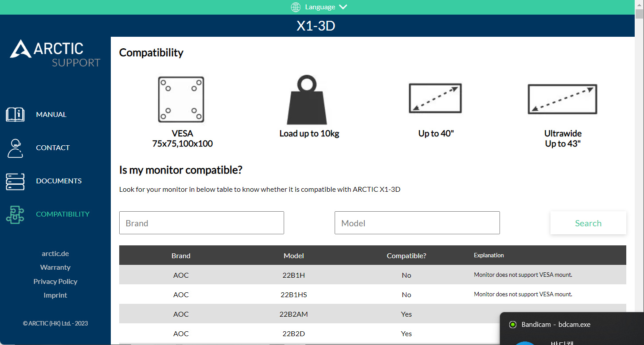This screenshot has width=644, height=345.
Task: Focus the Model input field
Action: (x=417, y=223)
